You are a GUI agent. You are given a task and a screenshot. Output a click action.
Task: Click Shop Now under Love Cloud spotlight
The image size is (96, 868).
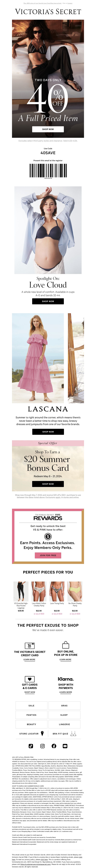tap(48, 301)
